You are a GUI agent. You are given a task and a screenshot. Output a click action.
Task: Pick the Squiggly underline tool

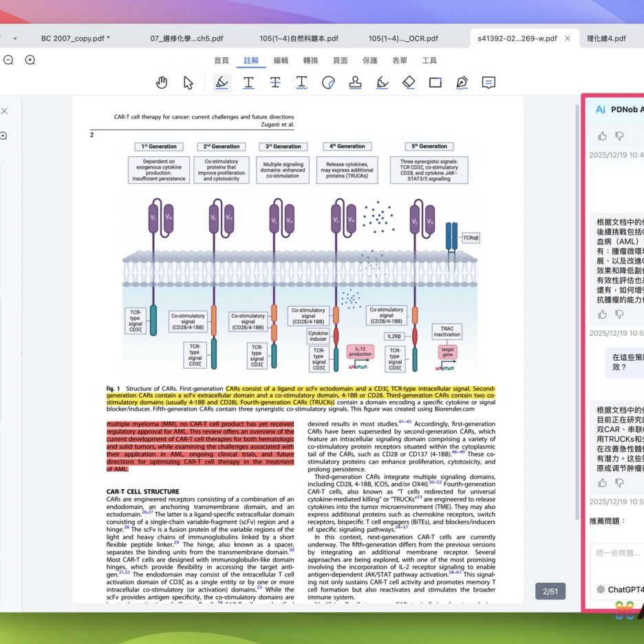(x=301, y=83)
